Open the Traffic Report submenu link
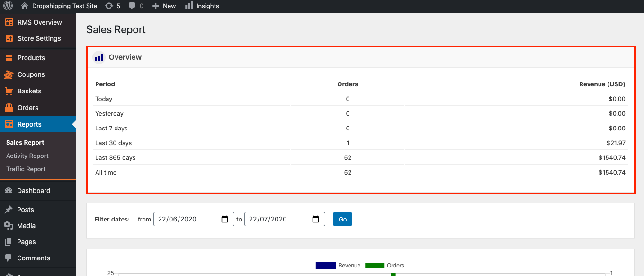The width and height of the screenshot is (644, 276). 26,169
